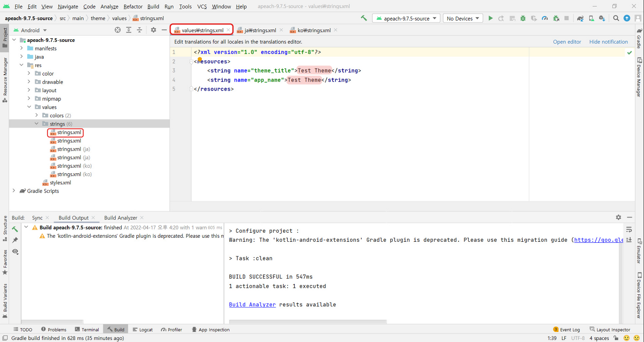Collapse the strings (6) node
Screen dimensions: 644x342
coord(37,124)
